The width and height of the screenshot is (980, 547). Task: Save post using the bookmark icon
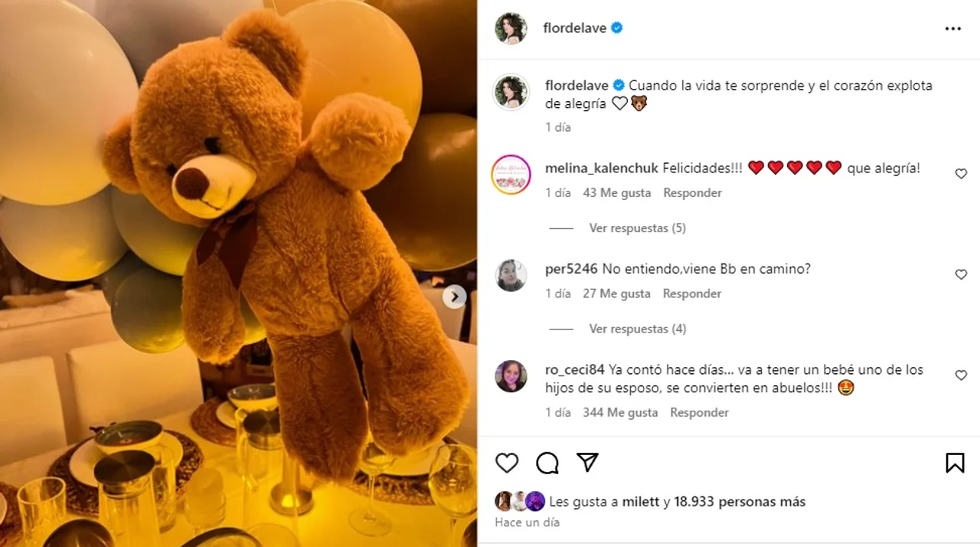pyautogui.click(x=955, y=463)
